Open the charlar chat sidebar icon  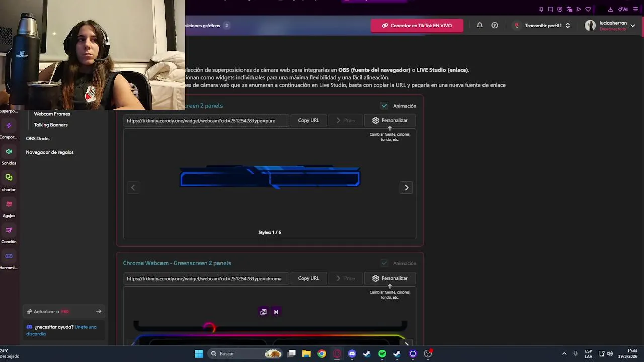pyautogui.click(x=9, y=177)
